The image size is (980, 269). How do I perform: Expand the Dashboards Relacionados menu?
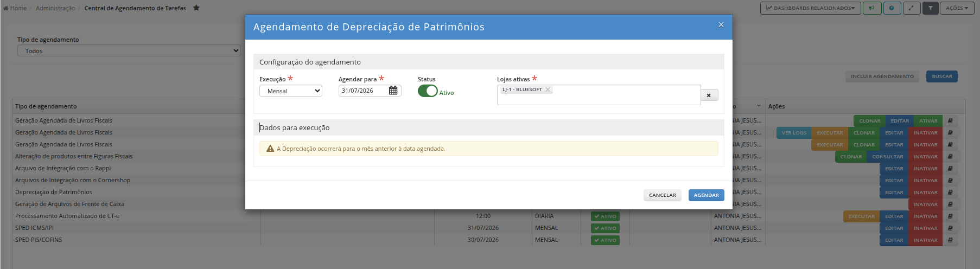tap(810, 8)
